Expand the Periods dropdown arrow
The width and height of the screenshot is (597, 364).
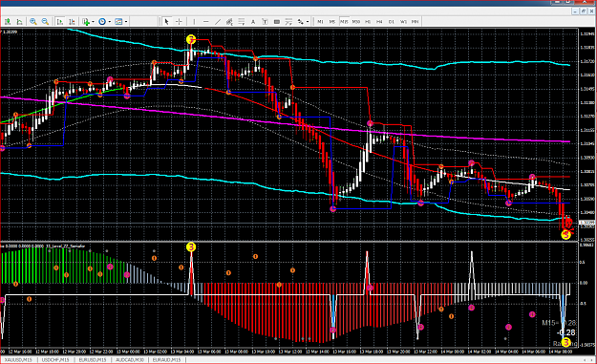(x=109, y=22)
